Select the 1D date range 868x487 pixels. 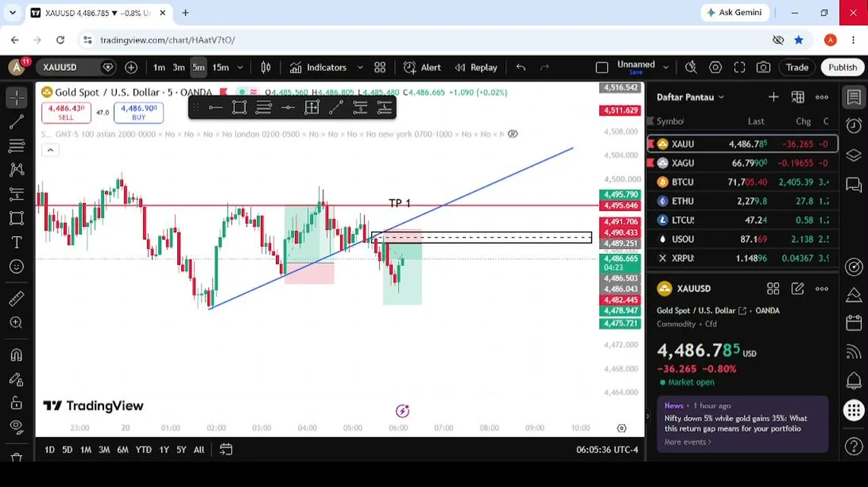tap(49, 449)
